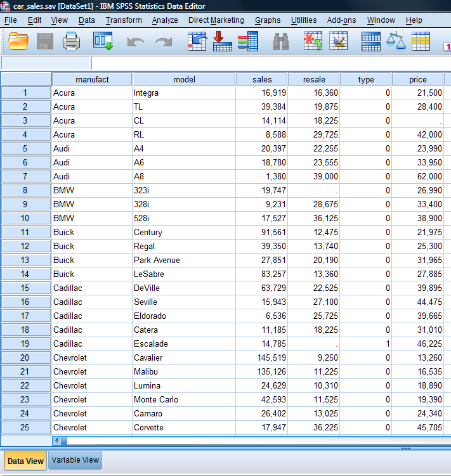Click the Select Cases toolbar icon
Image resolution: width=451 pixels, height=476 pixels.
tap(421, 41)
